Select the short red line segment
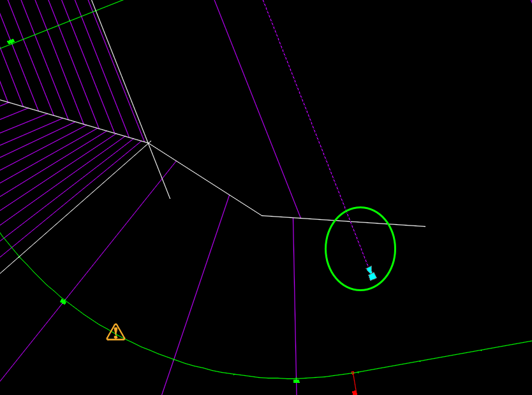This screenshot has width=532, height=395. [353, 382]
